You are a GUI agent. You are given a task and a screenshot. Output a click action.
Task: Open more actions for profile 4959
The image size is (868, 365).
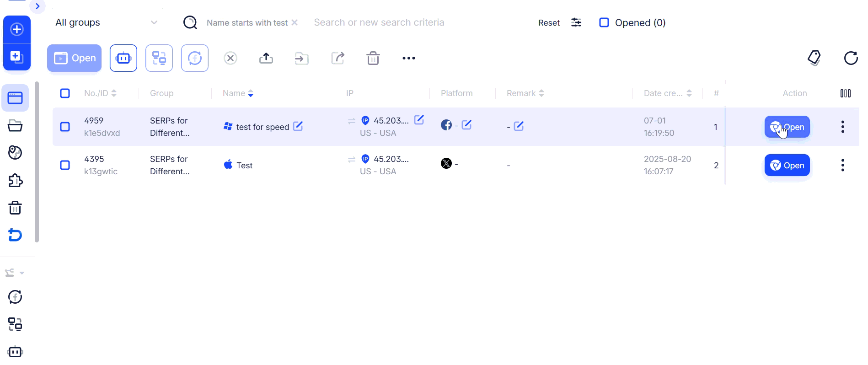point(842,127)
